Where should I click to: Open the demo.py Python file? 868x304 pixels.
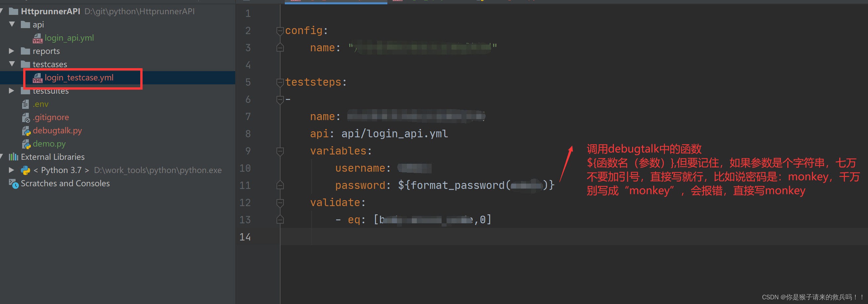[49, 144]
